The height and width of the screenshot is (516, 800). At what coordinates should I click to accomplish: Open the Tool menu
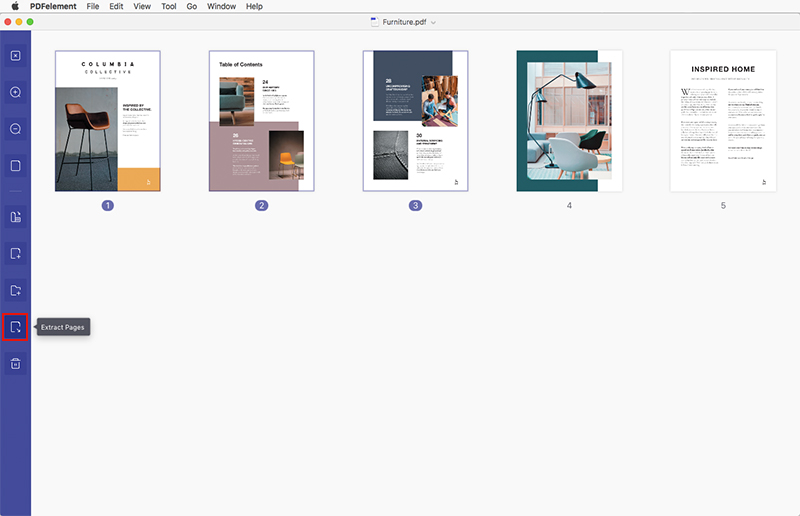pyautogui.click(x=169, y=6)
